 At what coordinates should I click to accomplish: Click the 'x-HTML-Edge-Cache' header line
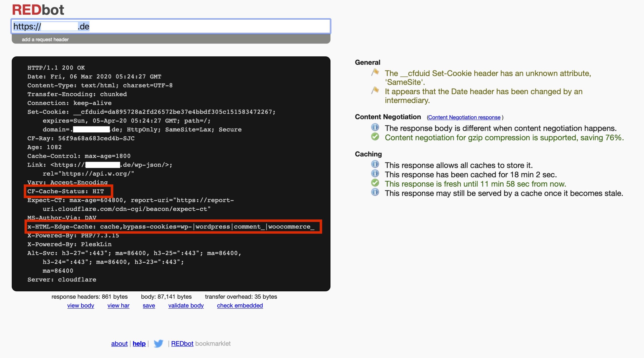tap(171, 226)
